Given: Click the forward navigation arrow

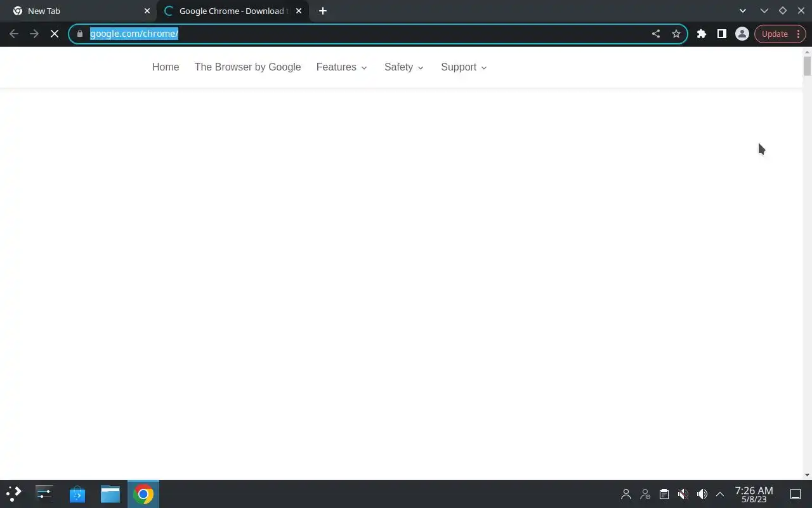Looking at the screenshot, I should [x=34, y=34].
